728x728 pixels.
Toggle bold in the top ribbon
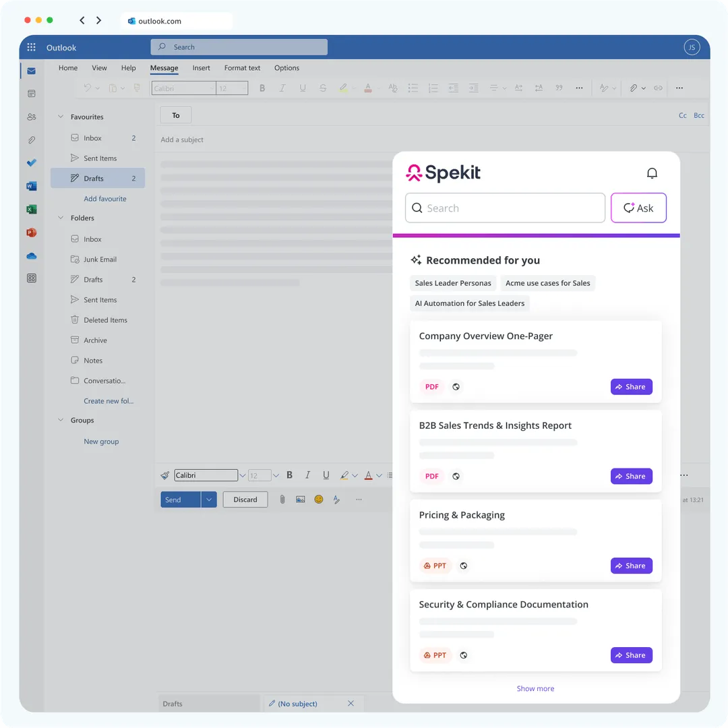(262, 88)
